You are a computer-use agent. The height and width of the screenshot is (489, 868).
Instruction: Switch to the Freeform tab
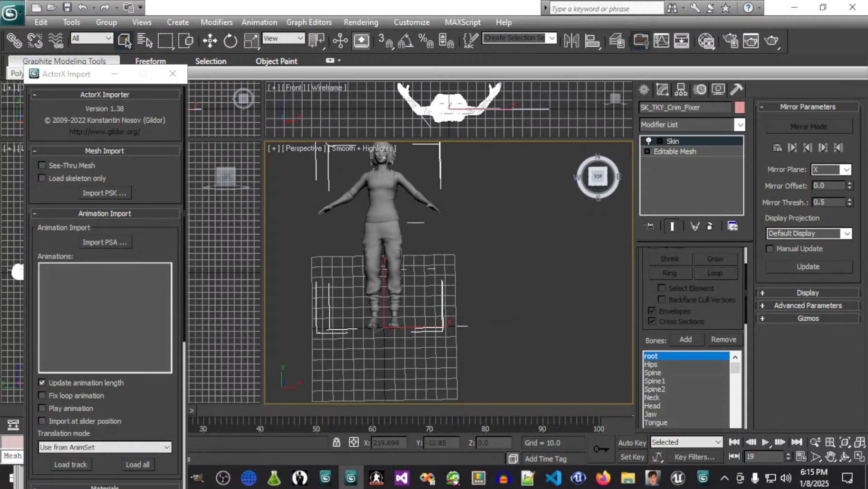[x=150, y=61]
